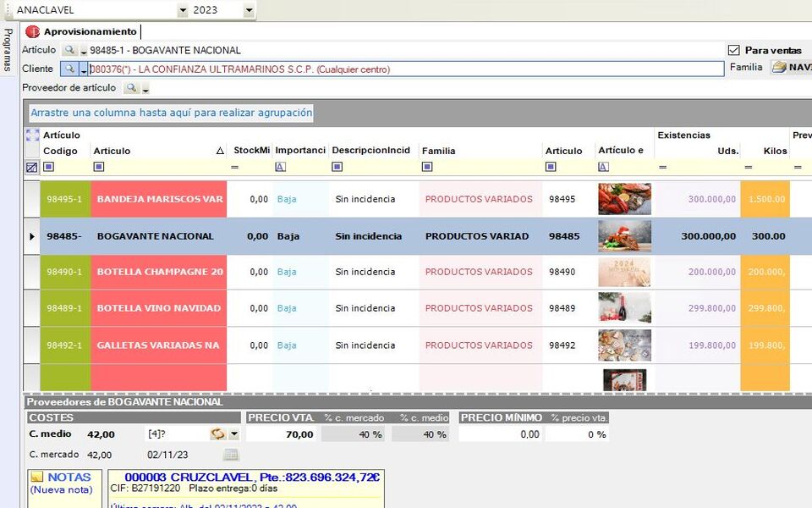The width and height of the screenshot is (812, 508).
Task: Open the Proveedor de artículo search icon
Action: (x=131, y=88)
